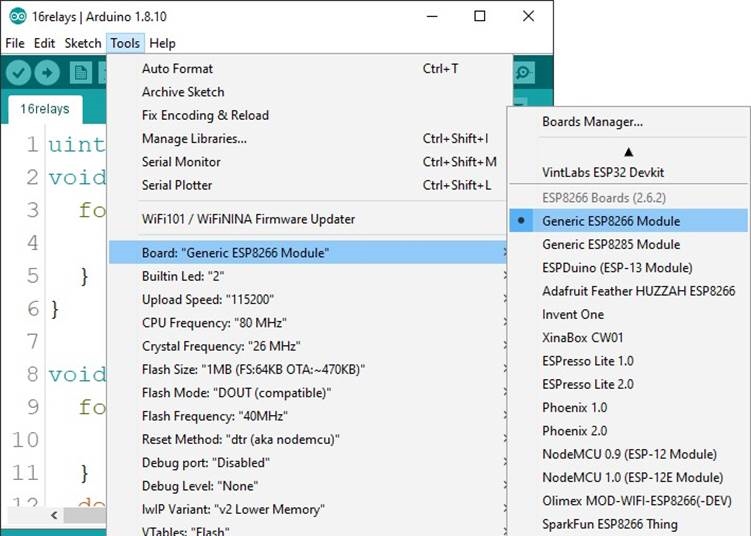Select Fix Encoding & Reload
751x536 pixels.
(307, 115)
